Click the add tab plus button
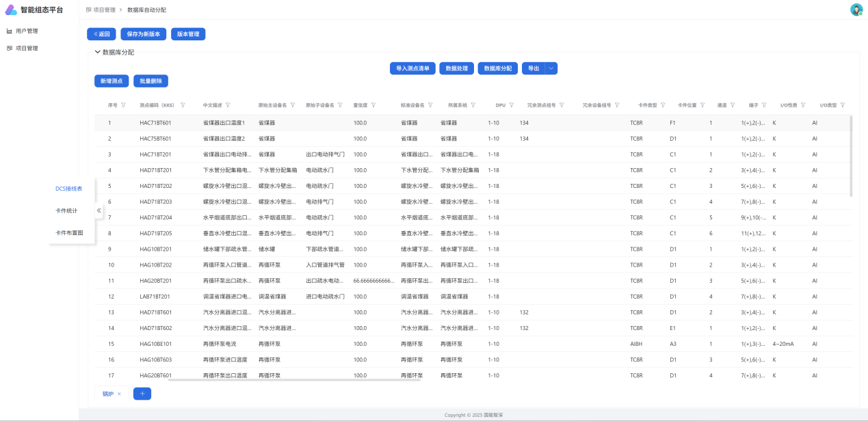Screen dimensions: 868x421 point(142,394)
